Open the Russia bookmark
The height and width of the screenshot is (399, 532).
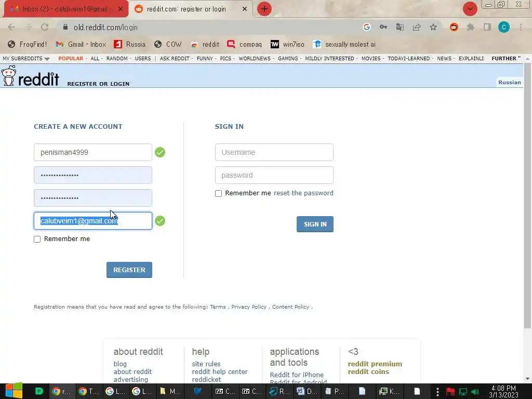[x=129, y=44]
